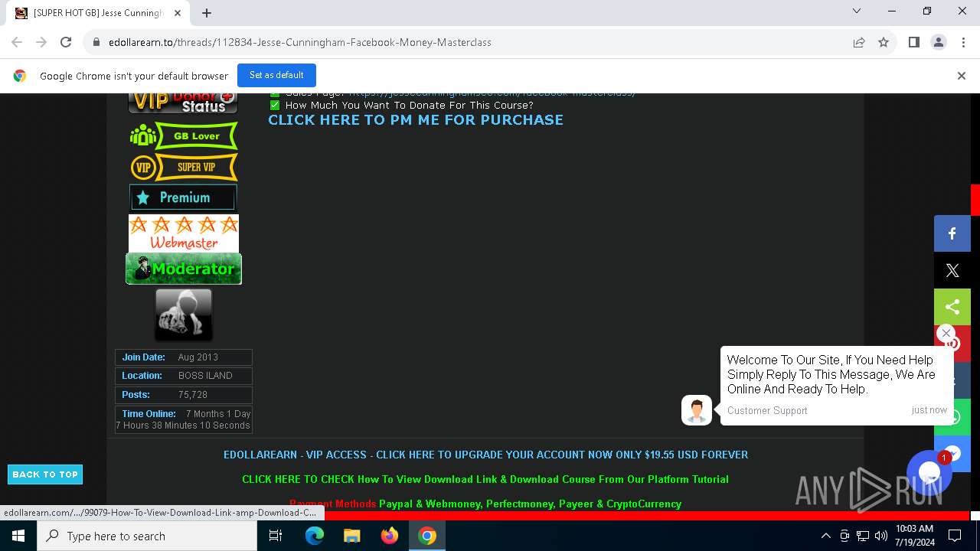Share the page on X
The width and height of the screenshot is (980, 551).
point(952,270)
